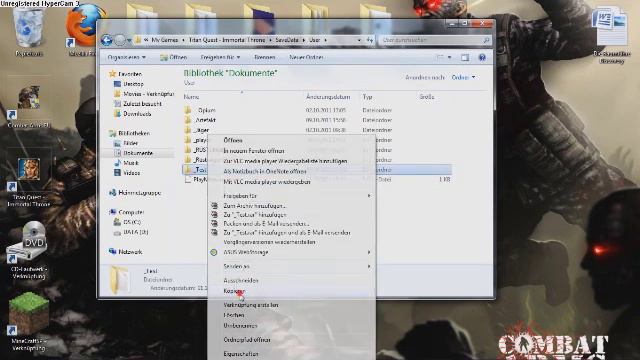Screen dimensions: 640x360
Task: Select Bibliotheken in navigation pane
Action: 133,133
